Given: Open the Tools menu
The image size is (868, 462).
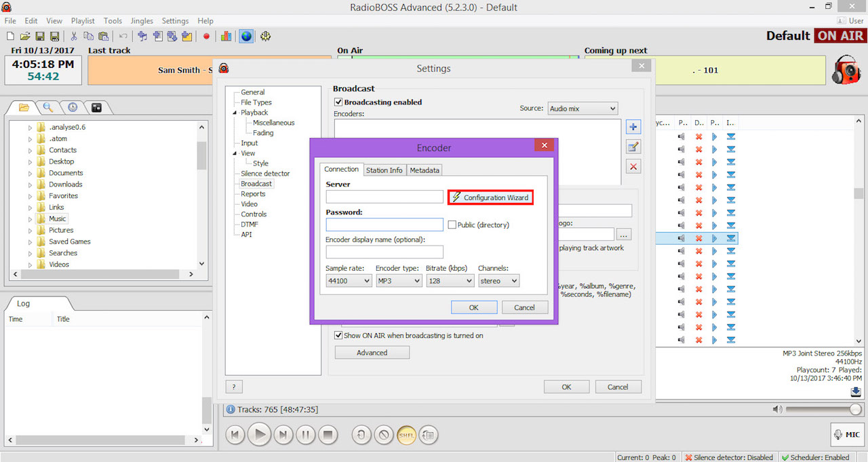Looking at the screenshot, I should point(113,21).
